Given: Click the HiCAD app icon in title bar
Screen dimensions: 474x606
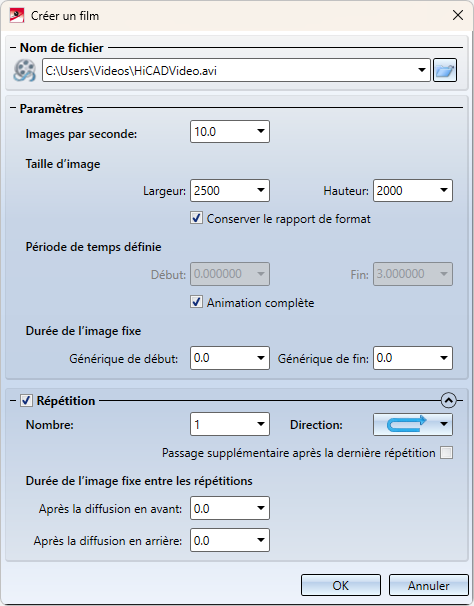Looking at the screenshot, I should (x=17, y=15).
